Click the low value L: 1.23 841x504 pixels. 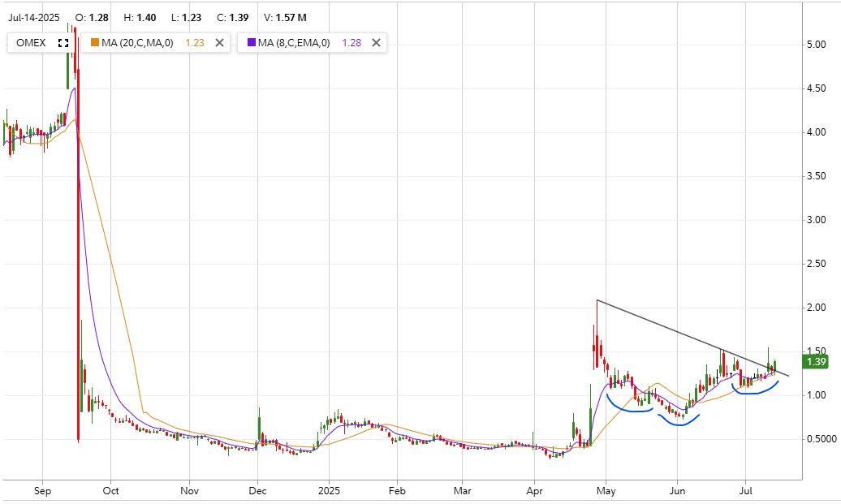(x=186, y=18)
